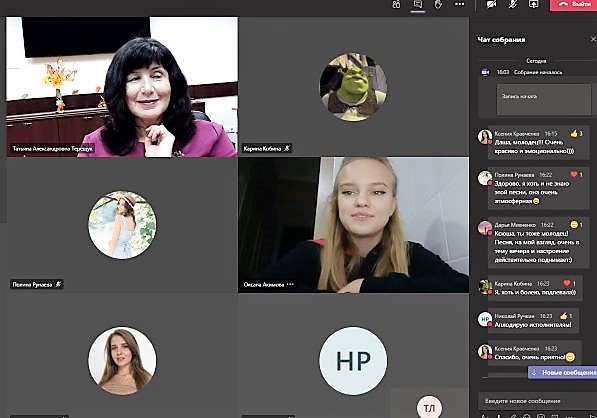Toggle the microphone mute button
The height and width of the screenshot is (418, 597).
coord(512,4)
